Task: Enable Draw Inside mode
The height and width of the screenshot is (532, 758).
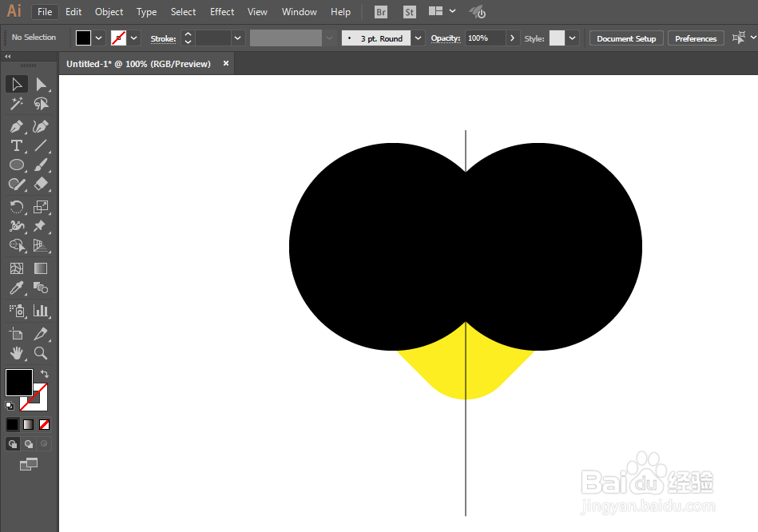Action: coord(44,443)
